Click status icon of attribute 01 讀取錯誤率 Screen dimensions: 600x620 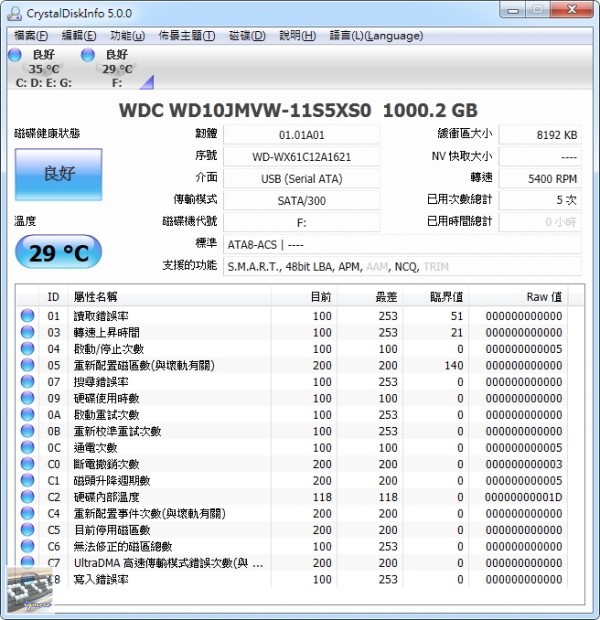[x=27, y=316]
